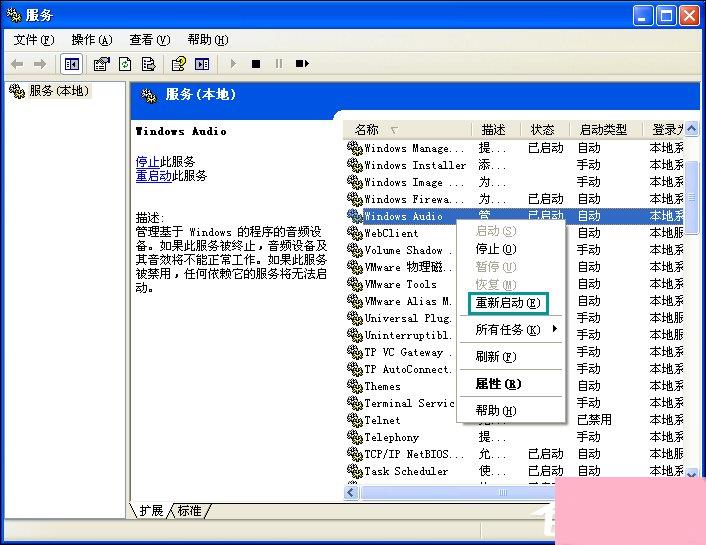Click 已禁用 startup type in Telnet row
Image resolution: width=706 pixels, height=545 pixels.
point(594,420)
